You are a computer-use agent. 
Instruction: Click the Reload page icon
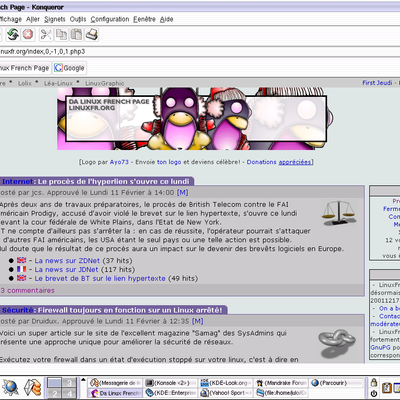[13, 34]
